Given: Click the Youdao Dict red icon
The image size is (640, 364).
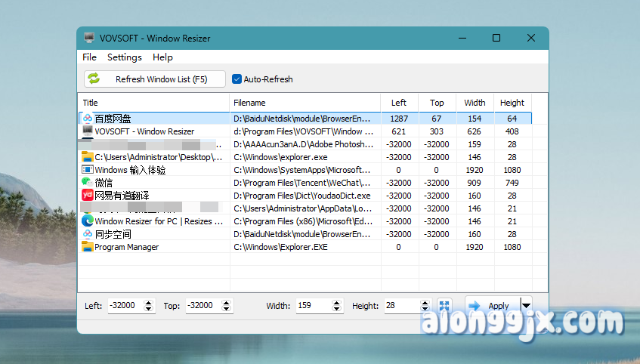Looking at the screenshot, I should pos(88,196).
